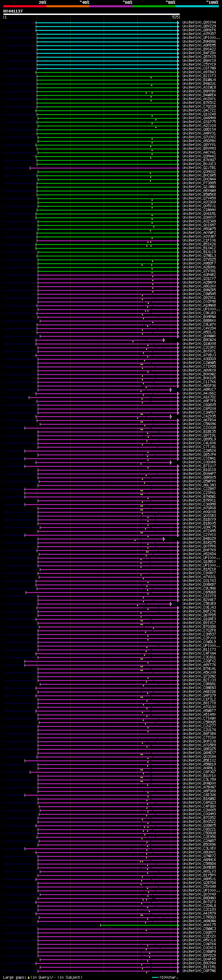Open hit UniRef100_B8DHN3
The height and width of the screenshot is (980, 222).
coord(199,898)
